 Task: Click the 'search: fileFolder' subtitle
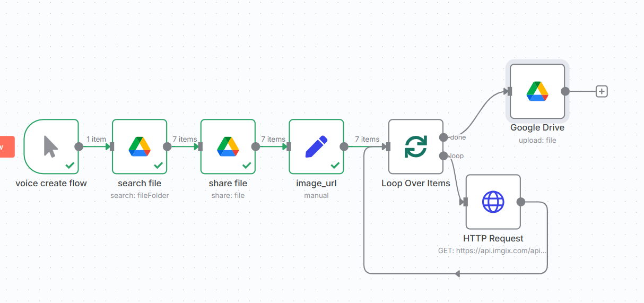pos(140,195)
